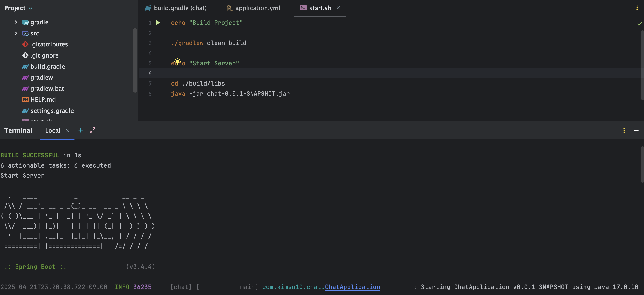Click '(v3.4.4)' version text in terminal
The image size is (644, 295).
point(141,266)
